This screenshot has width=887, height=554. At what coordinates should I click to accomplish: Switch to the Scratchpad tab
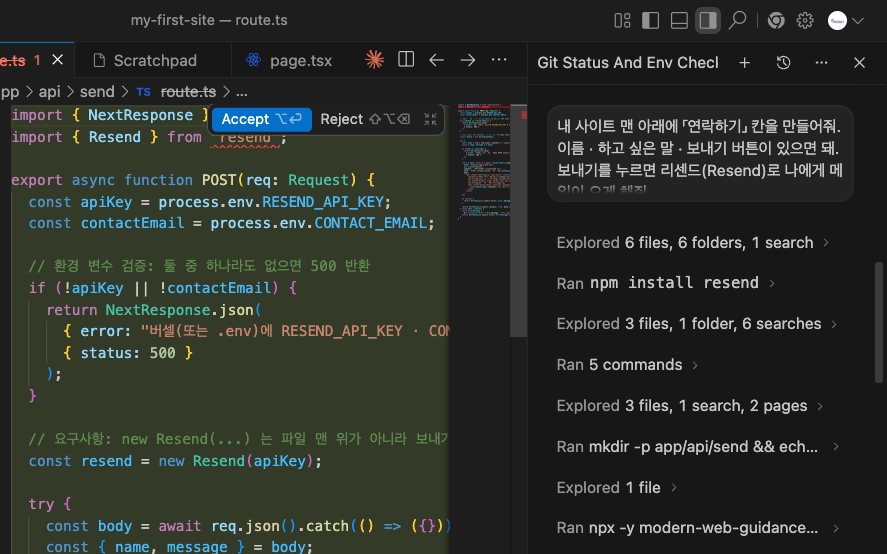pyautogui.click(x=145, y=61)
